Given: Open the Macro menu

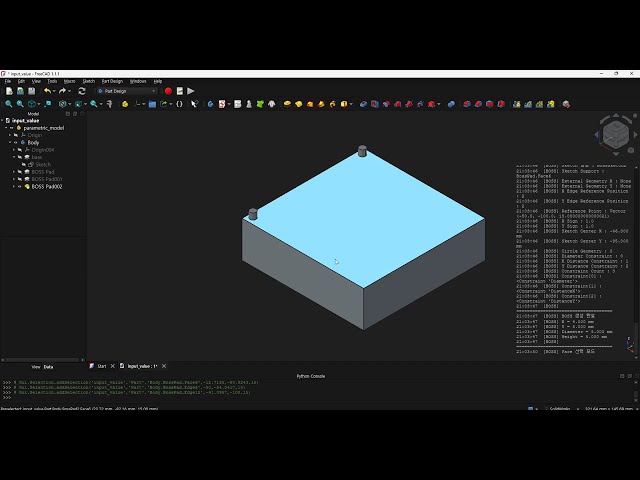Looking at the screenshot, I should [x=69, y=81].
